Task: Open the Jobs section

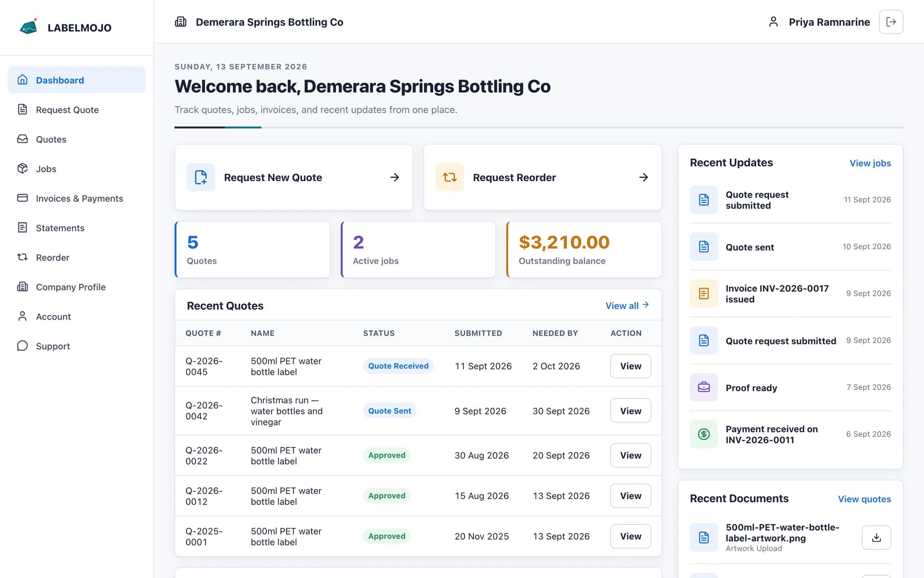Action: (77, 168)
